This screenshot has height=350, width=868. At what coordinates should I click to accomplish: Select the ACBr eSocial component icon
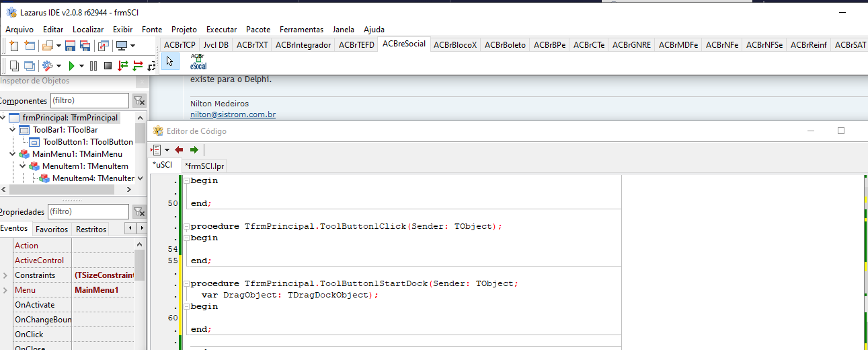coord(198,62)
